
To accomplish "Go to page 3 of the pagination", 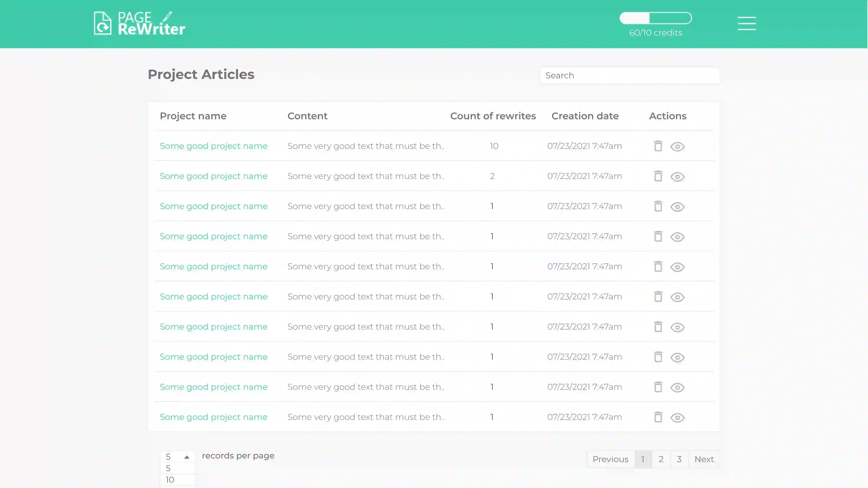I will pyautogui.click(x=679, y=459).
